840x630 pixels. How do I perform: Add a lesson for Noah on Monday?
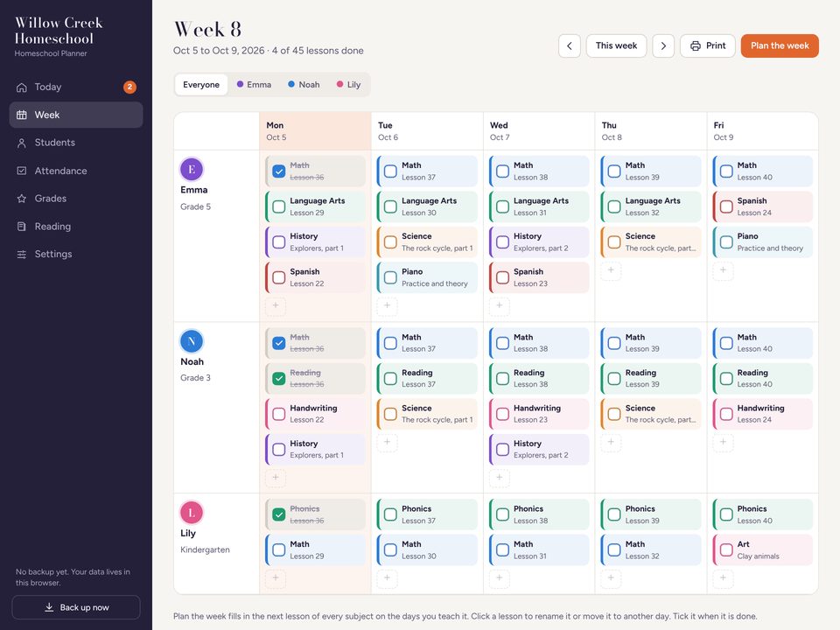pos(276,478)
